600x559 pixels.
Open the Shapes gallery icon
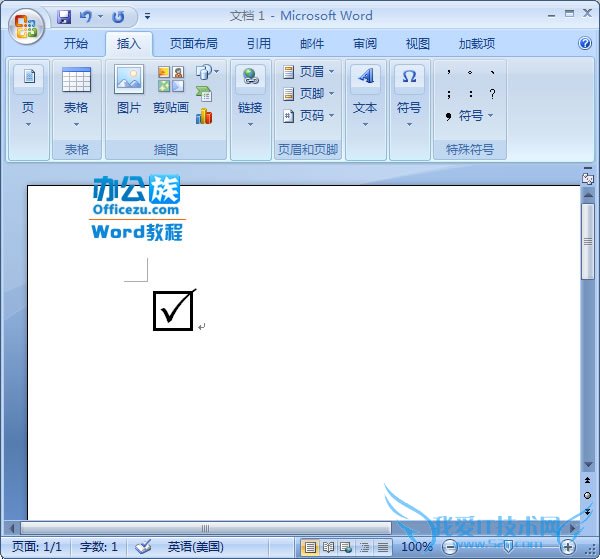pyautogui.click(x=207, y=72)
